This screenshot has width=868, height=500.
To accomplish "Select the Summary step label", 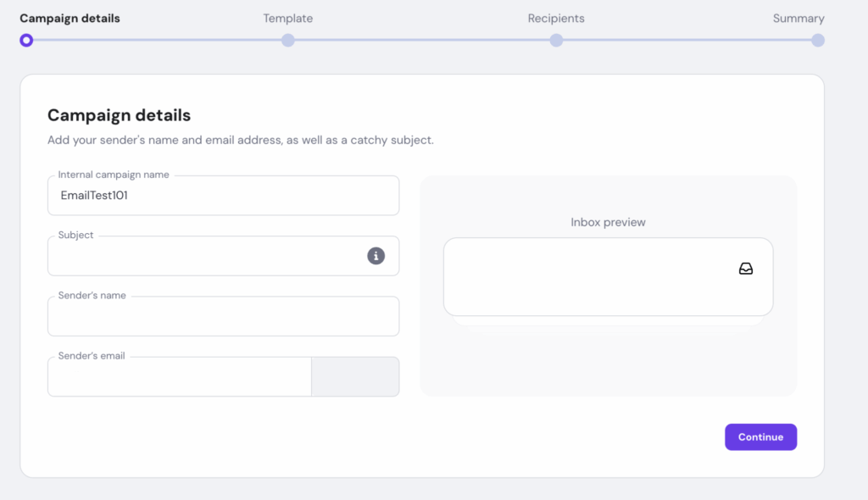I will point(798,18).
